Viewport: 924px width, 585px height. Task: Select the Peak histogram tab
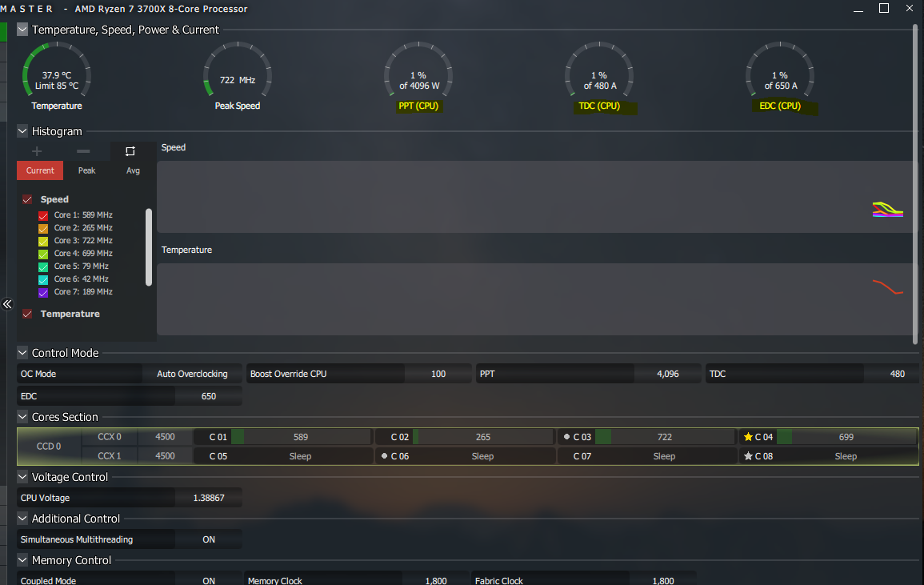[86, 170]
